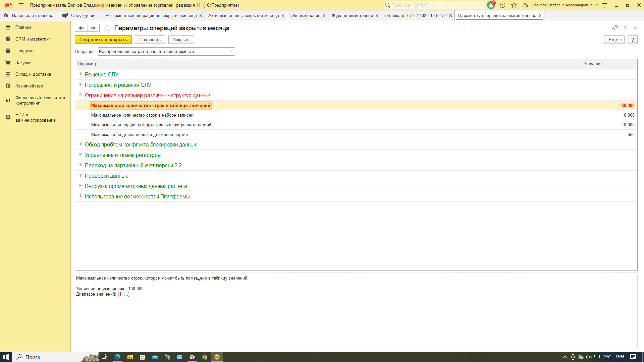
Task: Open the Еще dropdown menu
Action: pyautogui.click(x=614, y=40)
